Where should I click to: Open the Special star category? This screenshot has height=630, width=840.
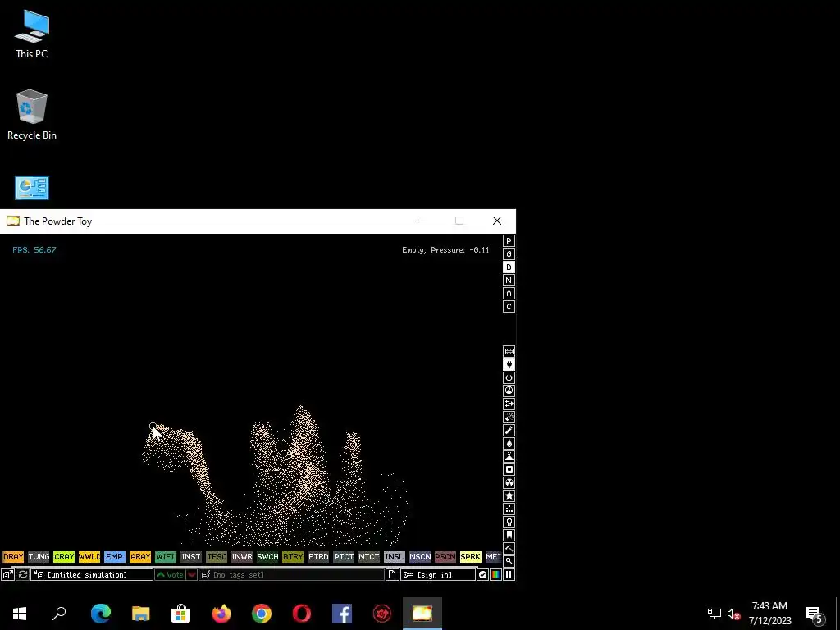pyautogui.click(x=509, y=495)
